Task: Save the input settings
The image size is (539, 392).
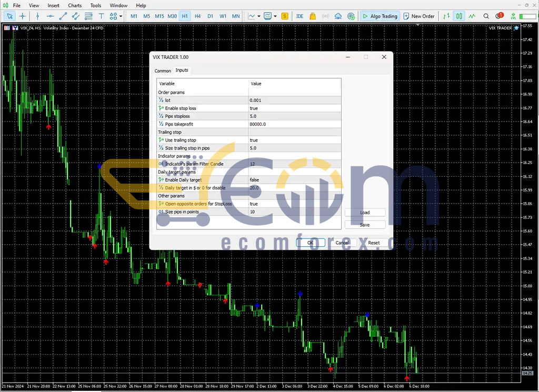Action: tap(365, 225)
